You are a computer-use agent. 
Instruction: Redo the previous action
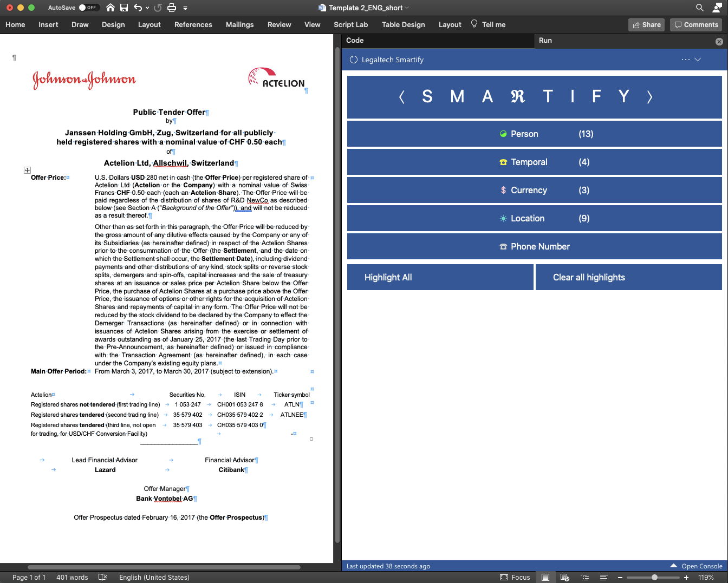point(158,8)
